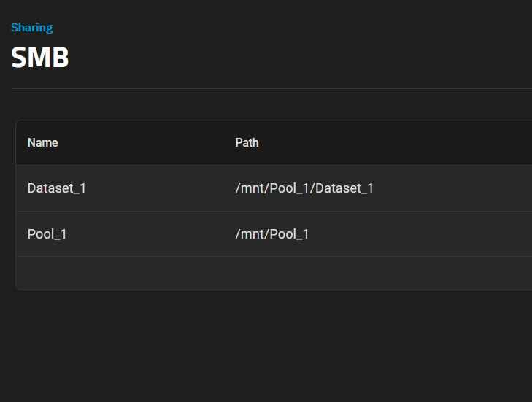Click the divider line beneath the SMB heading

point(271,88)
